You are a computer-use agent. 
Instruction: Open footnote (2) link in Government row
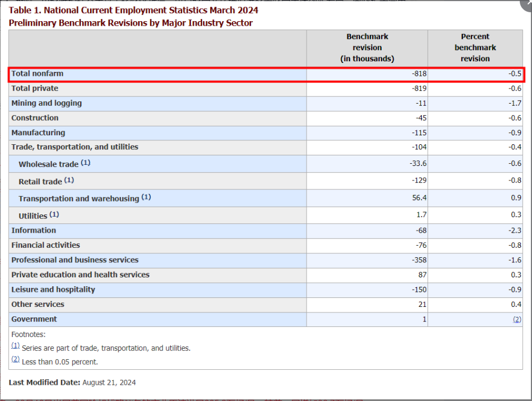click(517, 319)
